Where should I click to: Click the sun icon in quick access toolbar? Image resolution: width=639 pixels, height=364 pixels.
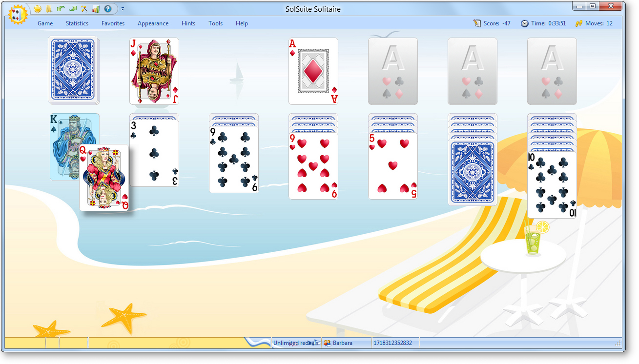click(38, 9)
